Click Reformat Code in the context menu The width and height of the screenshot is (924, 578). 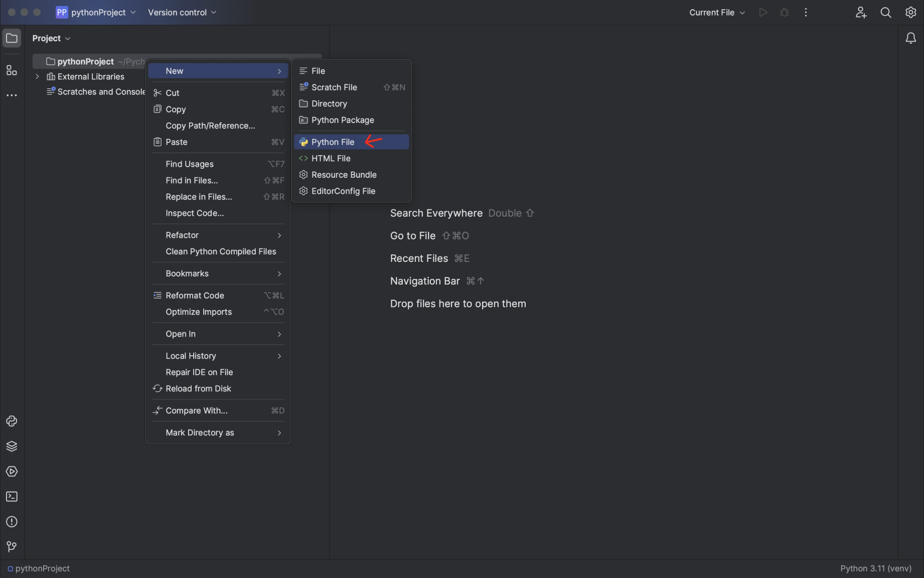coord(195,296)
